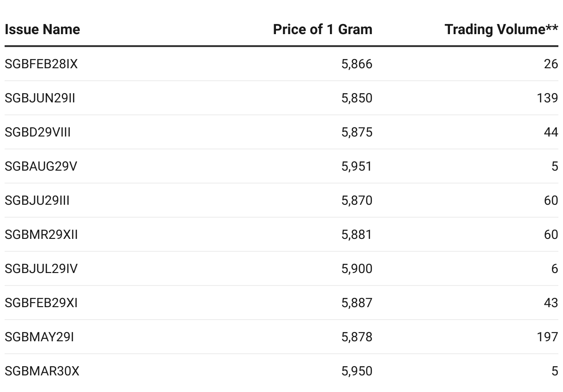The height and width of the screenshot is (392, 563).
Task: Click the Issue Name column header
Action: click(x=42, y=30)
